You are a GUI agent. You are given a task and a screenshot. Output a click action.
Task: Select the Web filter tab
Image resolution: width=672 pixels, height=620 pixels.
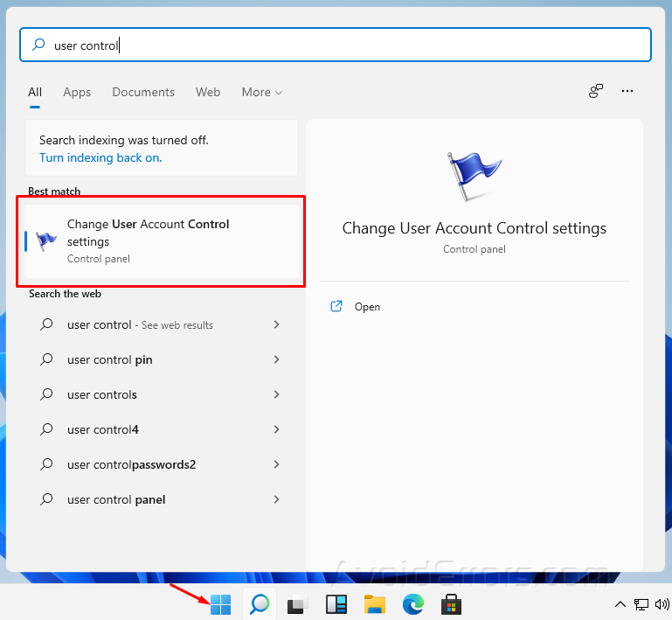pyautogui.click(x=208, y=92)
